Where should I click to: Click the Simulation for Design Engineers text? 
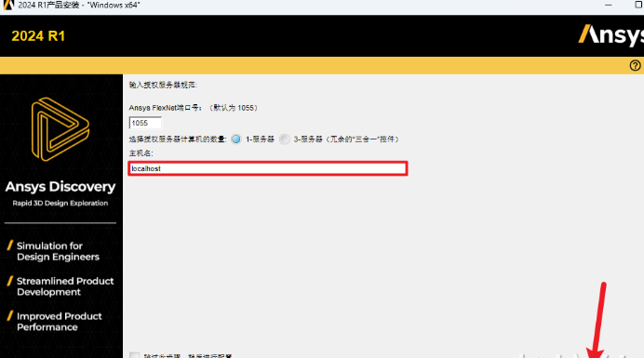point(58,251)
